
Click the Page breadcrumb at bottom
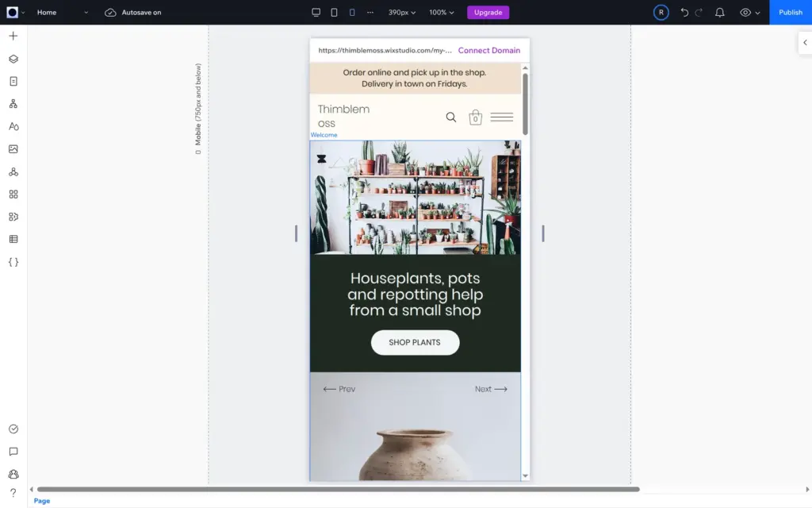(42, 501)
